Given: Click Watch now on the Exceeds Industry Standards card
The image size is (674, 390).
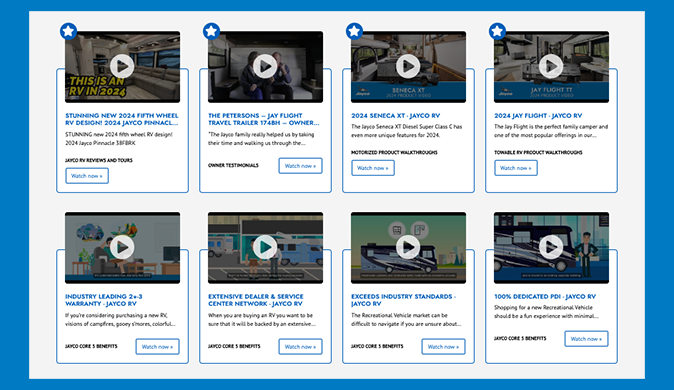Looking at the screenshot, I should coord(443,347).
